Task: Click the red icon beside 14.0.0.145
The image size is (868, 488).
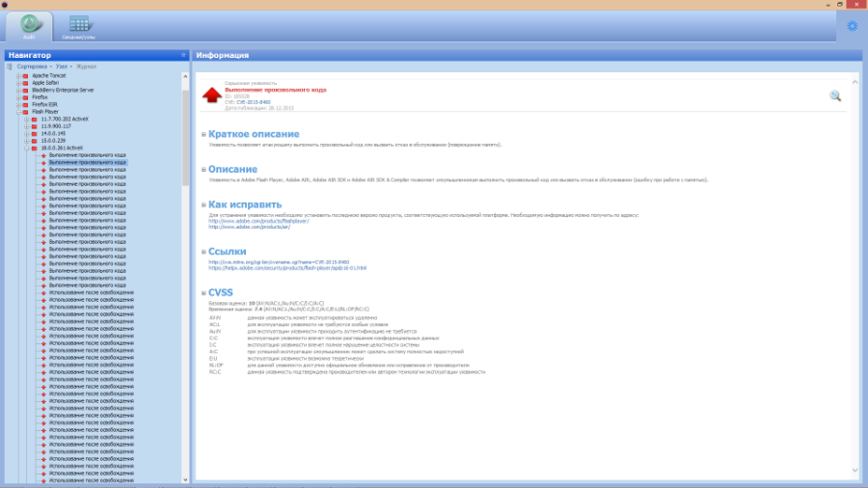Action: (x=35, y=133)
